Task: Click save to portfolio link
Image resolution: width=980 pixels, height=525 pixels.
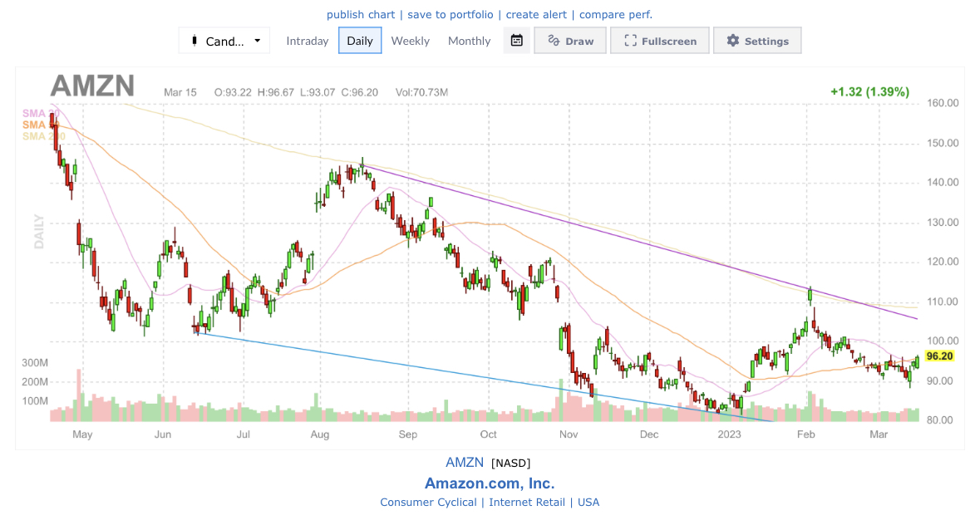Action: point(450,14)
